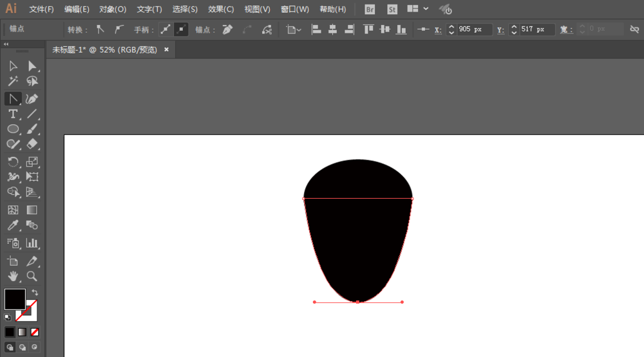Open the Bridge (Br) button

point(370,9)
